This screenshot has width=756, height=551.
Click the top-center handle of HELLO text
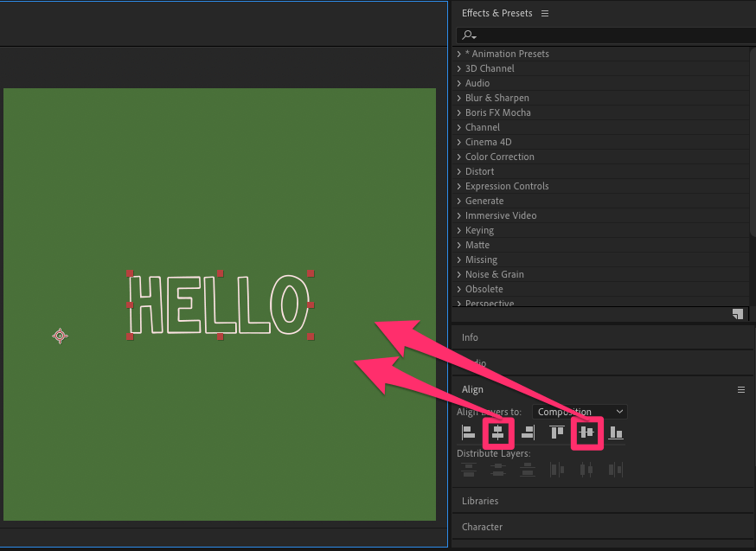[221, 273]
